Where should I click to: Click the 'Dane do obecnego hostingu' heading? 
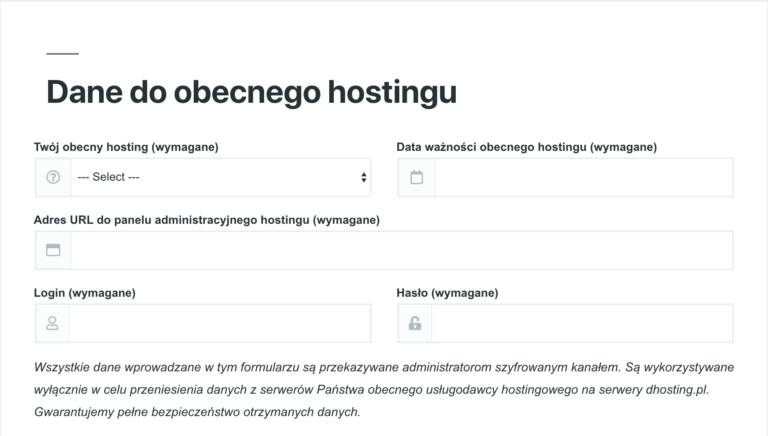pos(252,92)
